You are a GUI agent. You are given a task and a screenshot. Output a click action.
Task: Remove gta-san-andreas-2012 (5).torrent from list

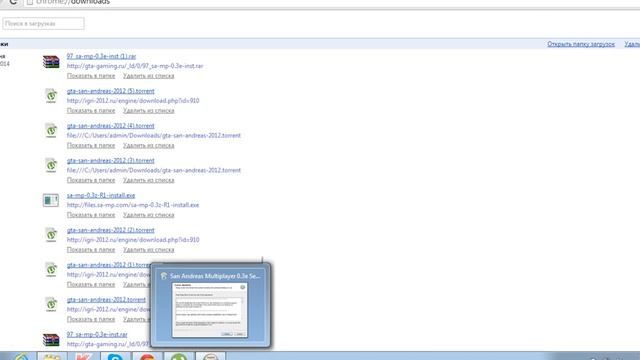click(x=149, y=111)
